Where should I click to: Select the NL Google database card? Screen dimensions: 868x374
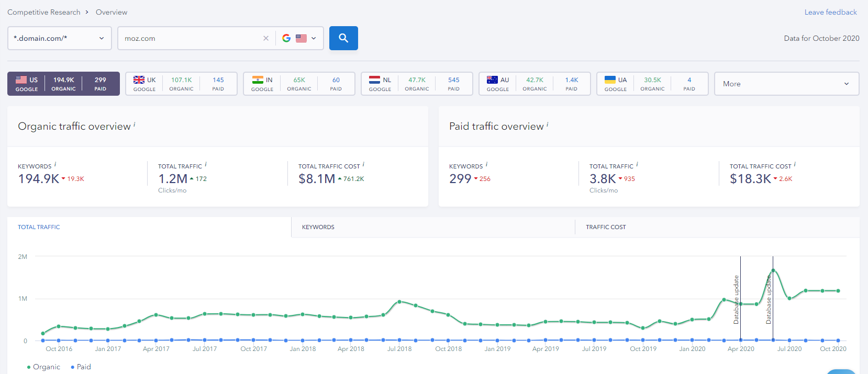pyautogui.click(x=417, y=84)
